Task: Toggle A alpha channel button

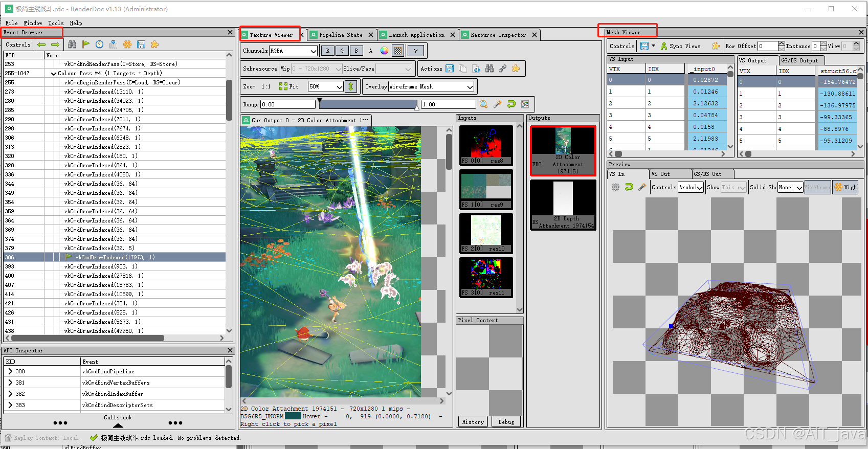Action: (371, 51)
